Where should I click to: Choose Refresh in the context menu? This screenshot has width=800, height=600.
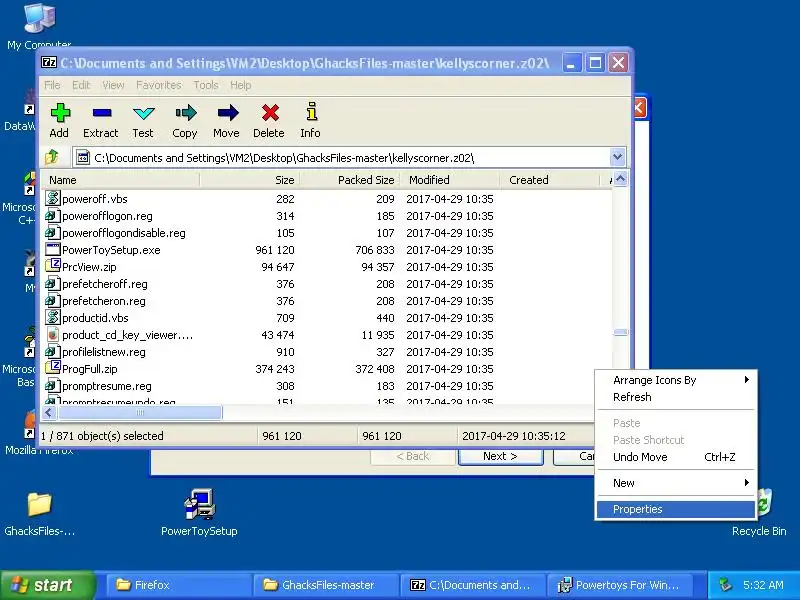pyautogui.click(x=676, y=397)
